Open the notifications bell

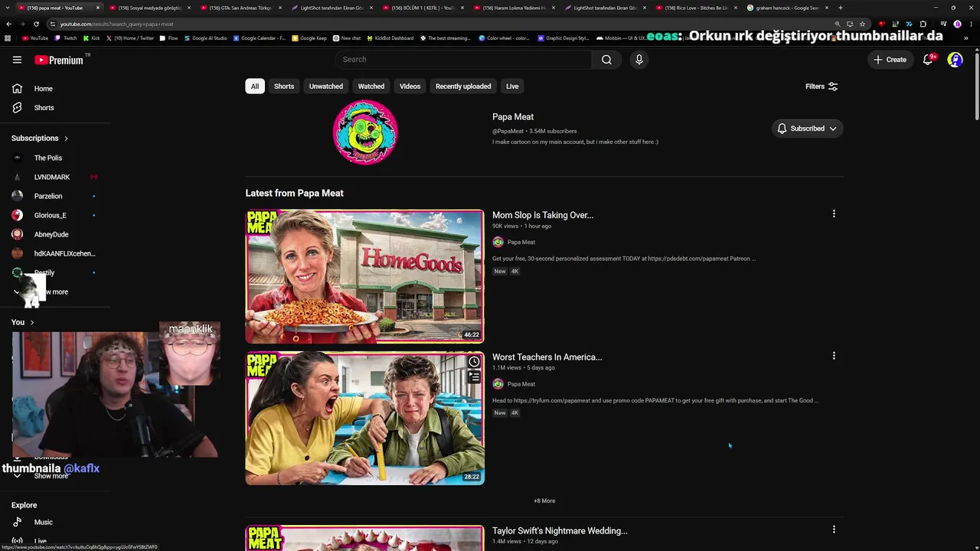(x=928, y=60)
